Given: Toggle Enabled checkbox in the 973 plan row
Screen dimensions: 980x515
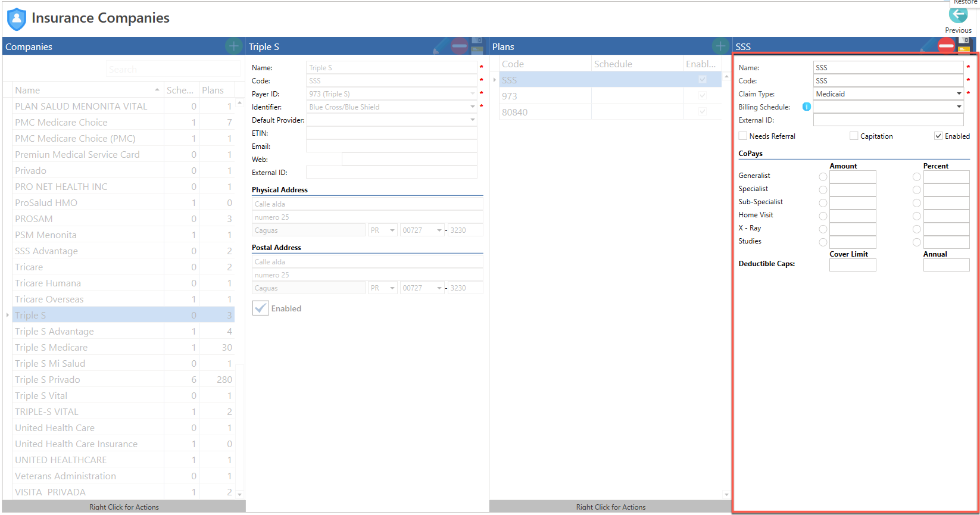Looking at the screenshot, I should click(x=703, y=95).
